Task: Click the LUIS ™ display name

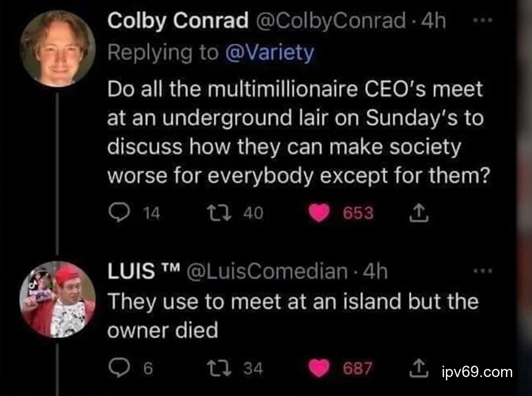Action: point(143,272)
